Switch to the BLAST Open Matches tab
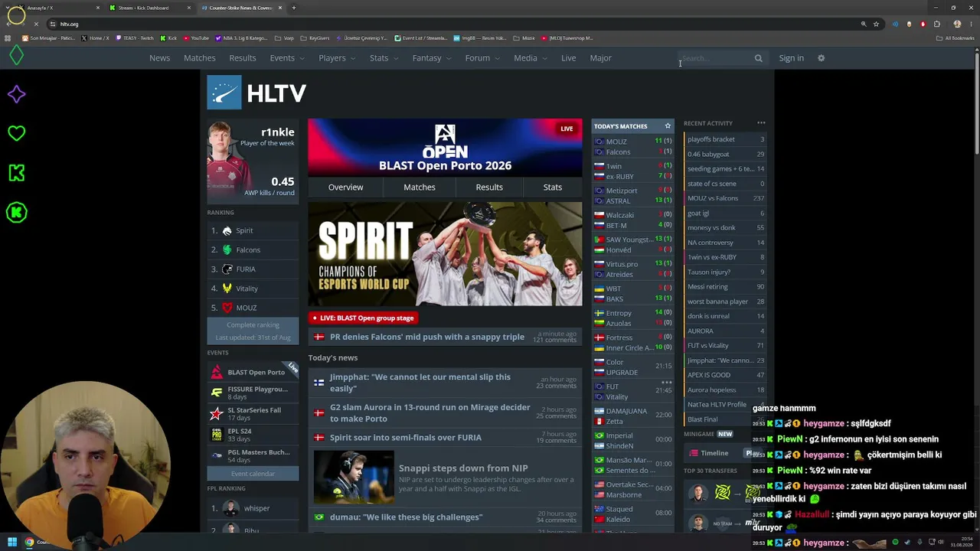Screen dimensions: 980x551 click(x=420, y=187)
